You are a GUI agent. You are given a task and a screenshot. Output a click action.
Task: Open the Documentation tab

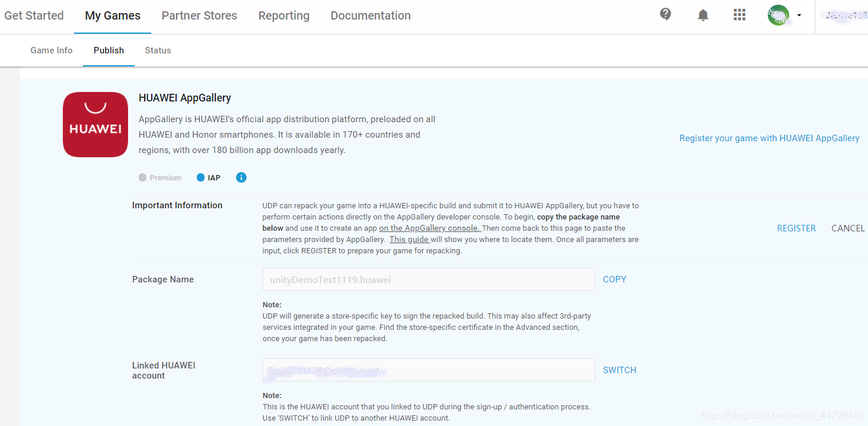pyautogui.click(x=371, y=15)
